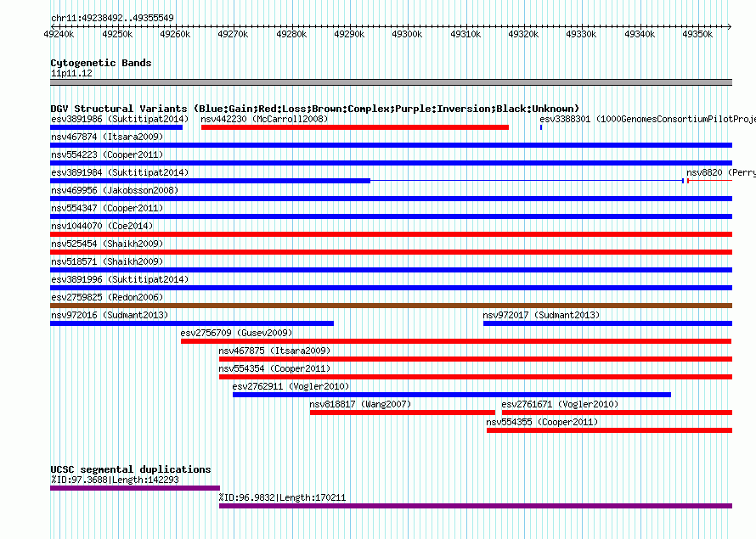Click the blue bar of esv2762911
Image resolution: width=756 pixels, height=539 pixels.
(x=452, y=395)
